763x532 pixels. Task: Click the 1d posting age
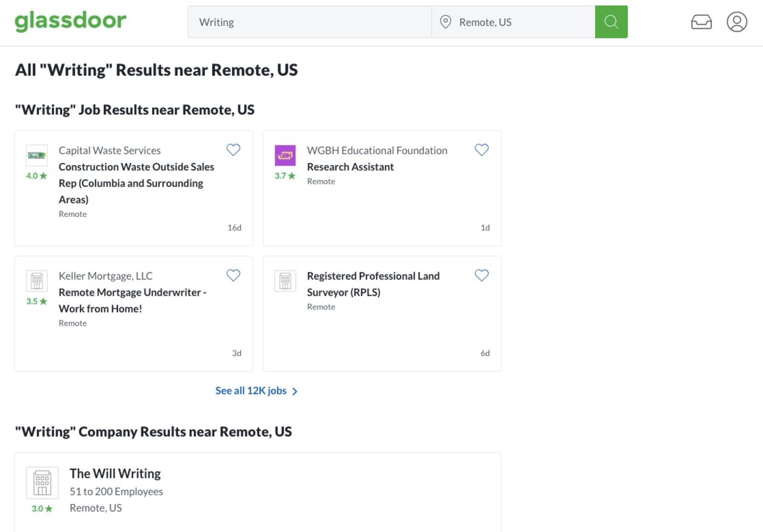pos(485,228)
